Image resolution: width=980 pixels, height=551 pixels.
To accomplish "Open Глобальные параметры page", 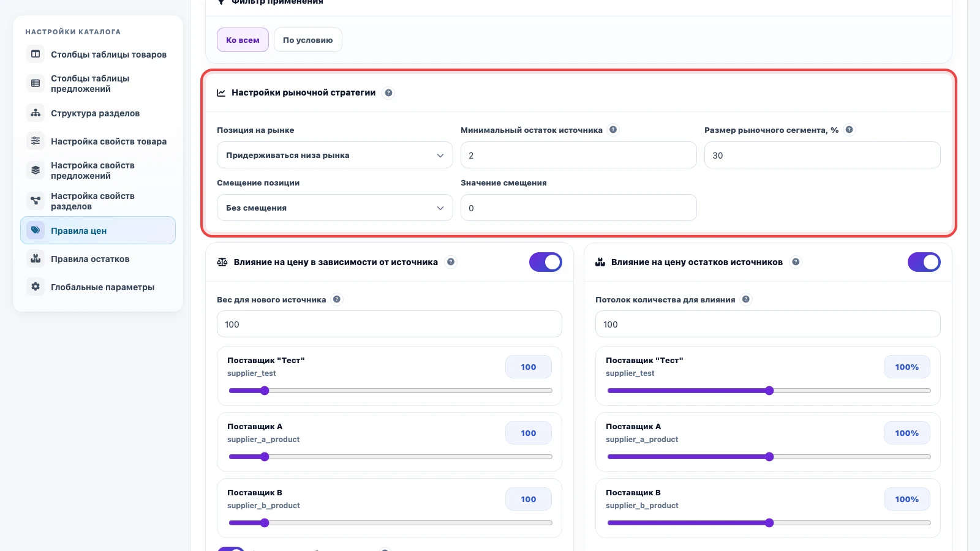I will (98, 287).
